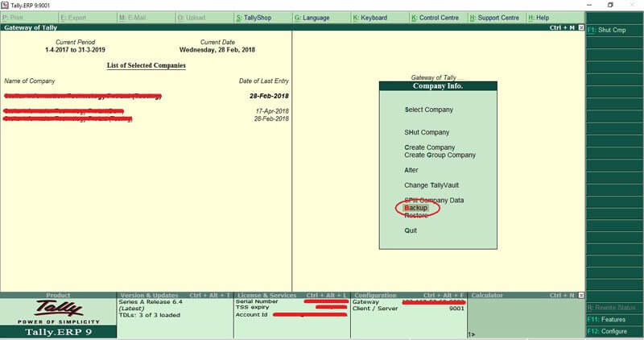Choose Shut Company menu entry

427,132
